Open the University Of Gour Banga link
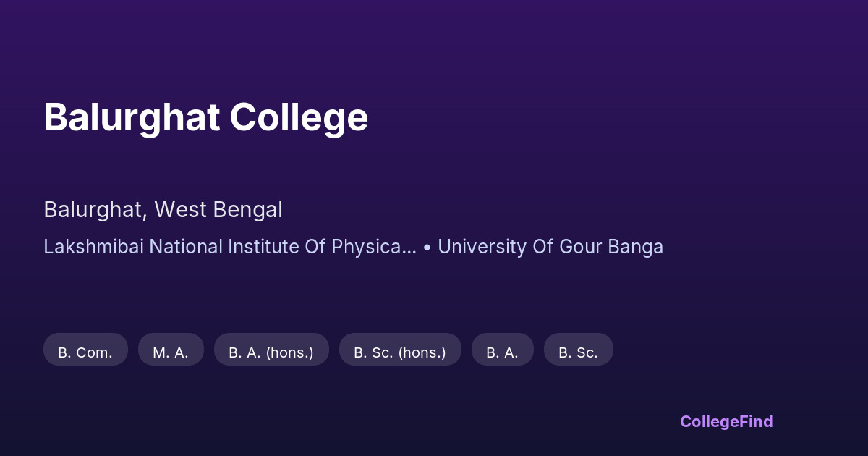This screenshot has width=868, height=456. (x=550, y=247)
